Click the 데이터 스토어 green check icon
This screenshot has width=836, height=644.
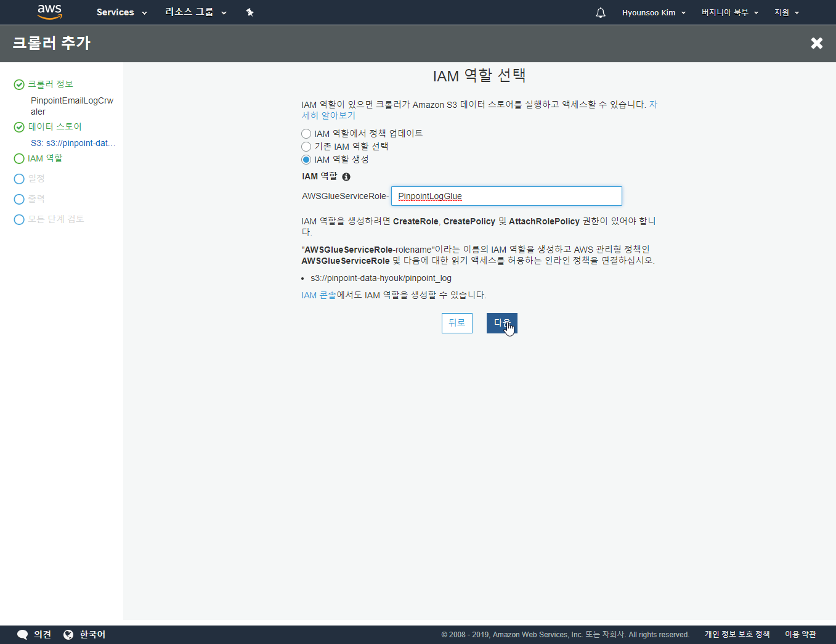click(x=19, y=127)
